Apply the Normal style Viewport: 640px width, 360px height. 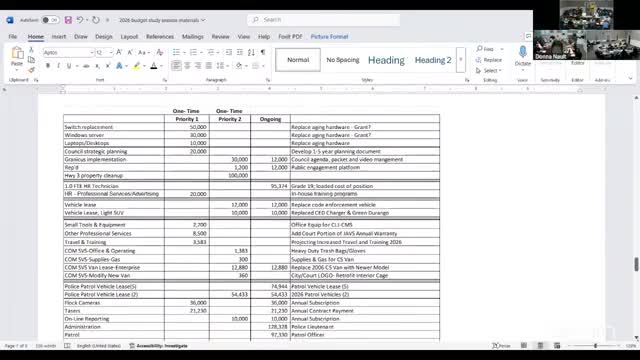click(x=298, y=60)
